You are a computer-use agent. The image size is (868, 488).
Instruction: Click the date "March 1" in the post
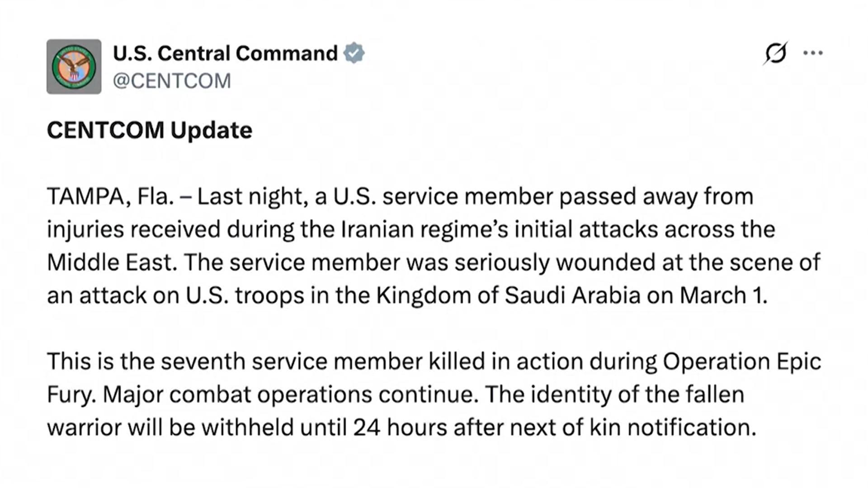click(x=722, y=296)
